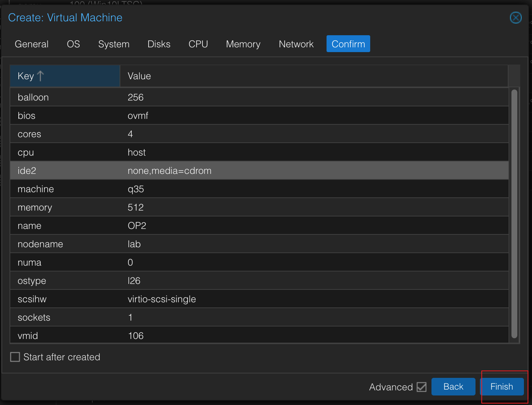Click the Back button
Image resolution: width=532 pixels, height=405 pixels.
coord(453,387)
